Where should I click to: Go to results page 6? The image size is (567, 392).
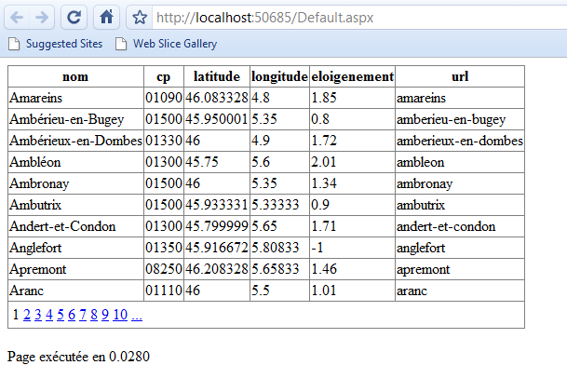pyautogui.click(x=72, y=315)
